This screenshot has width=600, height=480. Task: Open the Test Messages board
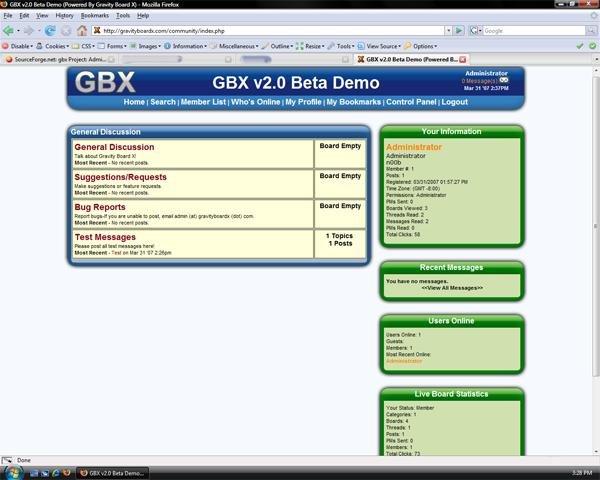105,237
